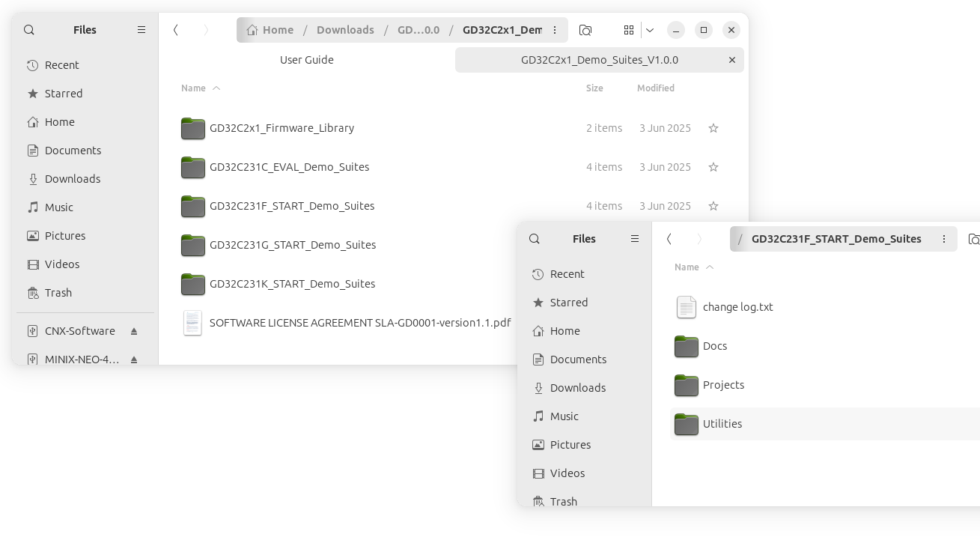Sort by Size column header

[x=594, y=88]
